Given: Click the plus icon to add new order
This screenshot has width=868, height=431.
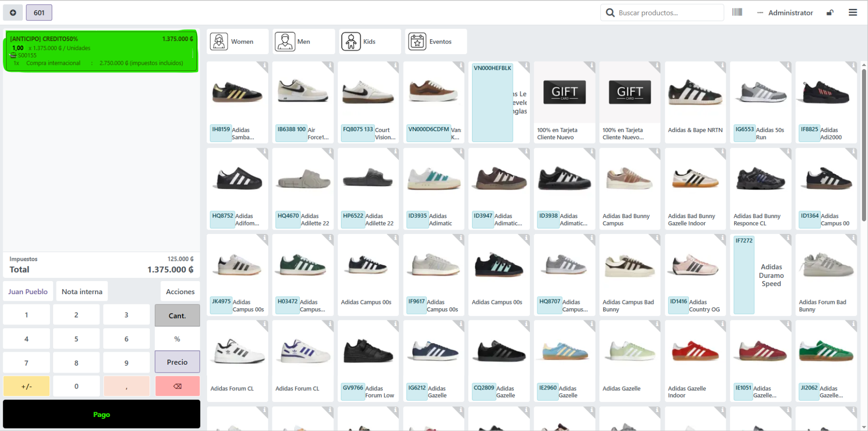Looking at the screenshot, I should click(x=13, y=13).
